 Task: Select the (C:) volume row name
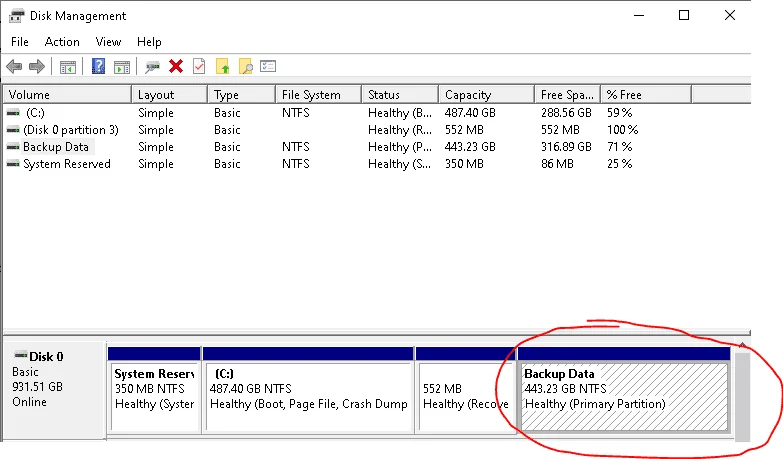tap(35, 113)
